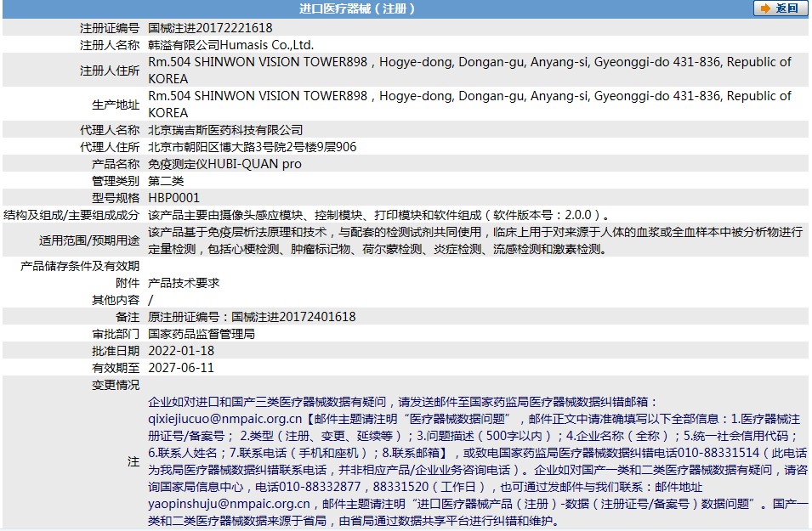Screen dimensions: 812x531
Task: Select agent name 北京瑞吉斯医药科技有限公司
Action: [225, 130]
